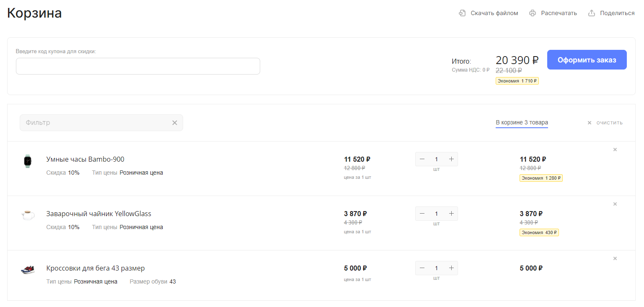This screenshot has width=644, height=307.
Task: Click 'Оформить заказ' button
Action: pyautogui.click(x=587, y=60)
